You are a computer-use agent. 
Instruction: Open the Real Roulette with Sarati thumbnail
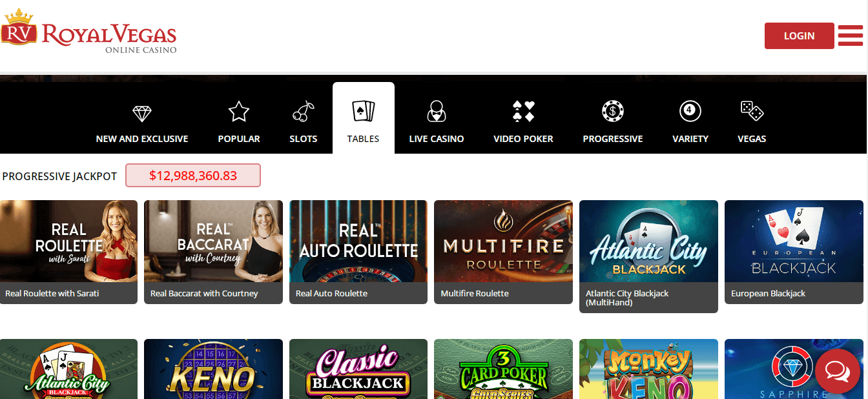click(68, 241)
